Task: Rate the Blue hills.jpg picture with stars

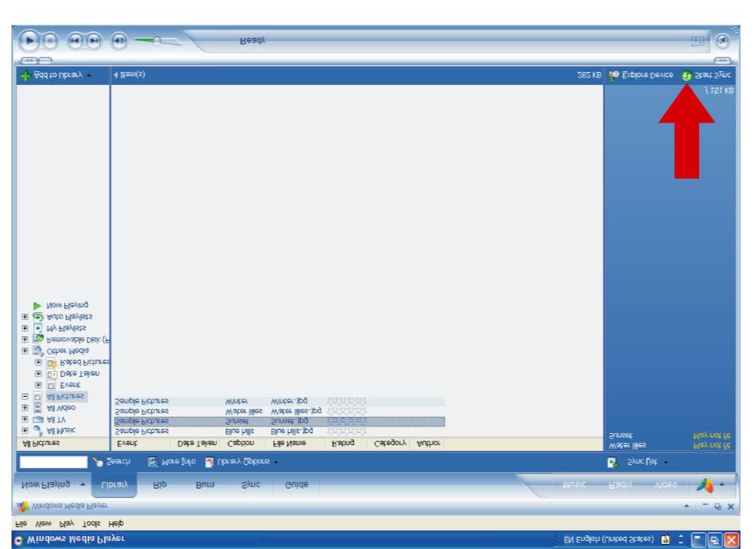Action: [x=347, y=431]
